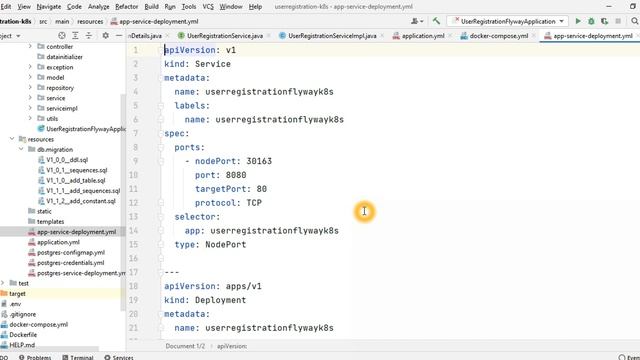Click the Project panel vertical scrollbar
The height and width of the screenshot is (360, 640).
(x=123, y=202)
